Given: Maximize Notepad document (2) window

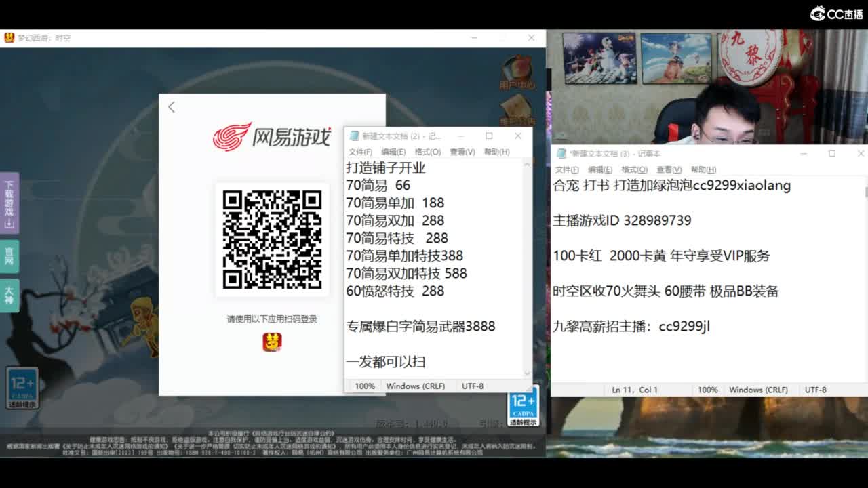Looking at the screenshot, I should 489,136.
